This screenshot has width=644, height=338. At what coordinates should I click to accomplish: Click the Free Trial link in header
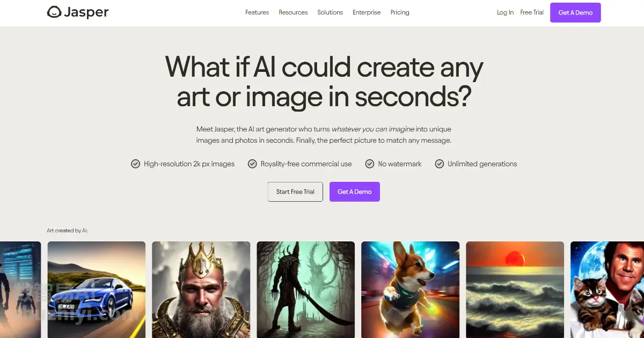click(x=532, y=12)
